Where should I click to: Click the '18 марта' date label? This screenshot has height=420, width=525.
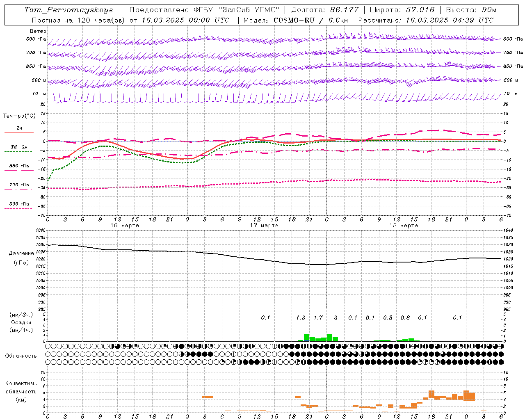(404, 226)
